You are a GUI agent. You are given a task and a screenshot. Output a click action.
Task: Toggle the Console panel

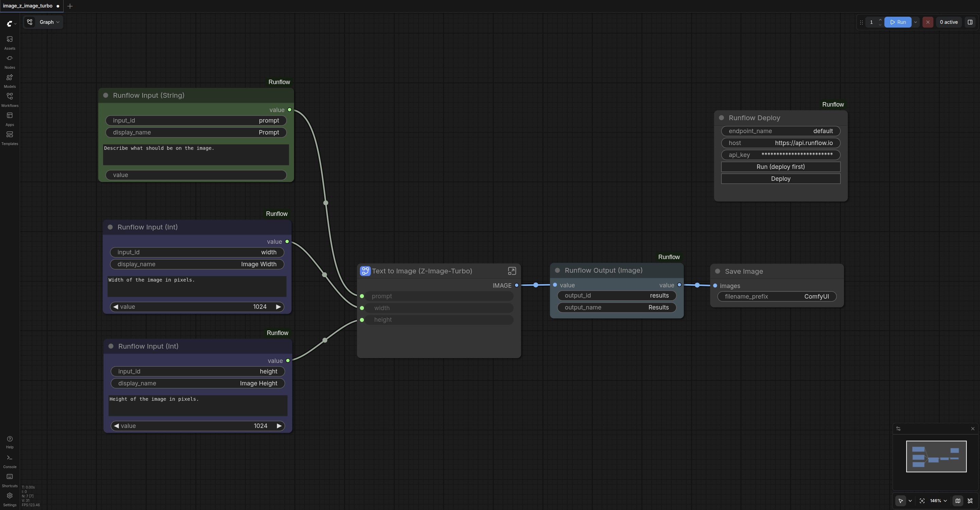pyautogui.click(x=10, y=461)
